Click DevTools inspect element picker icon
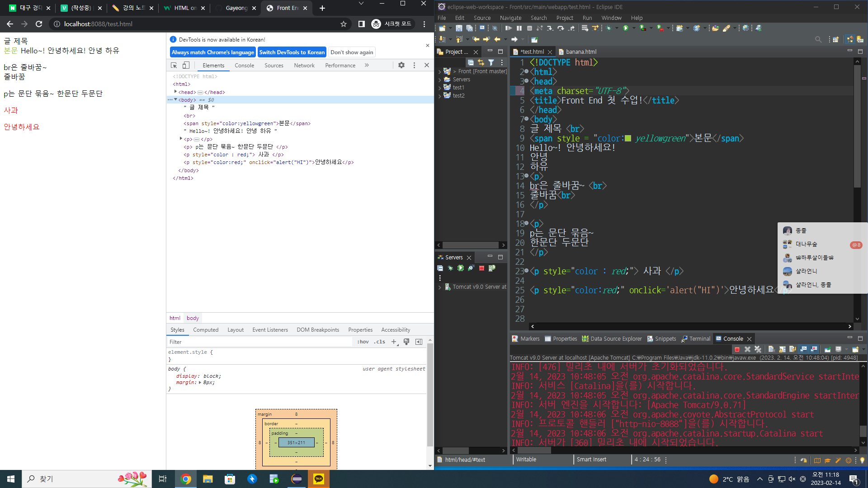This screenshot has height=488, width=868. (174, 66)
